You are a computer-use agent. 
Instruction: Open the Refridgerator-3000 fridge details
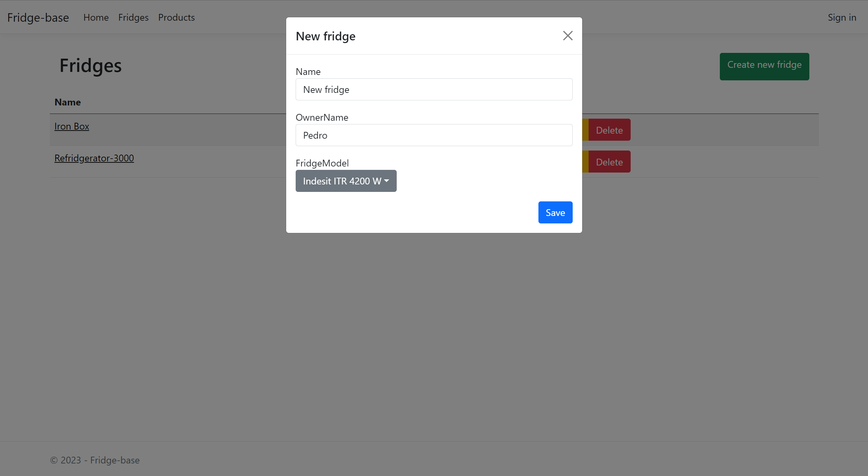[94, 158]
